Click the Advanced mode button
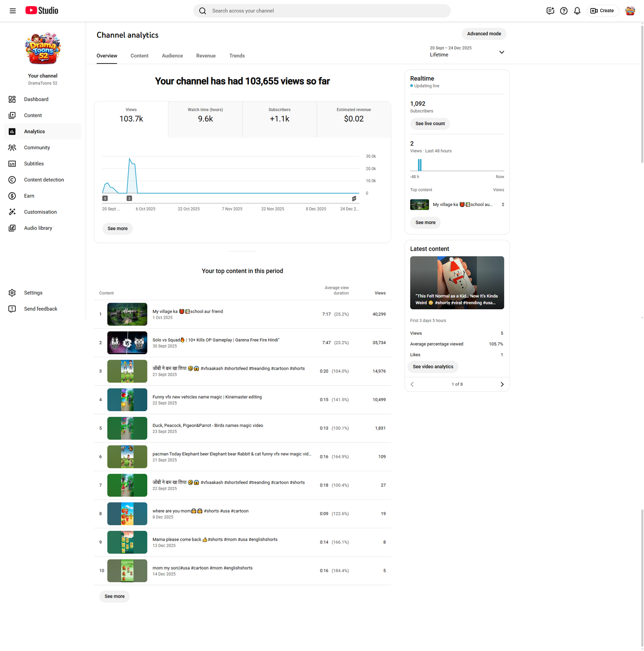 pos(484,34)
